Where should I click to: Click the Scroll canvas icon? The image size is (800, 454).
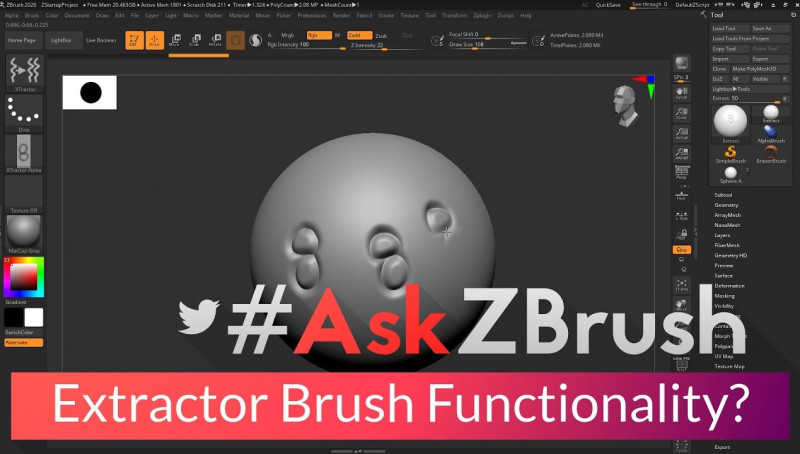[682, 93]
